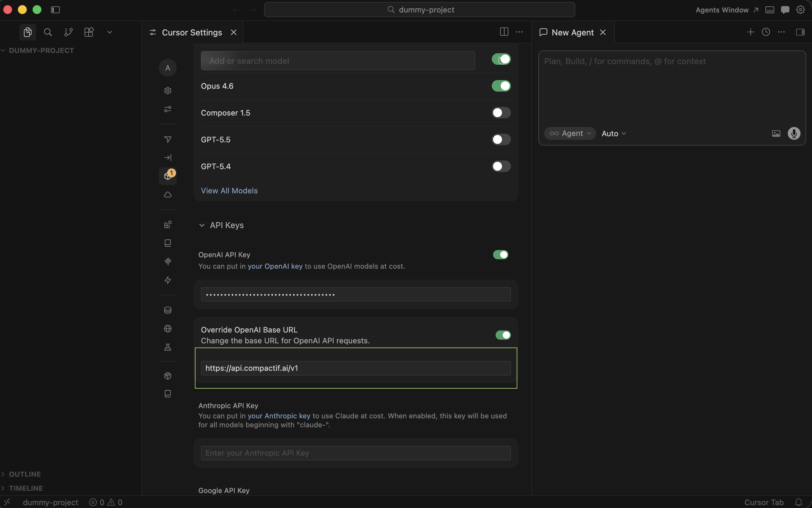Open the lightning bolt icon in settings nav
812x508 pixels.
tap(167, 280)
